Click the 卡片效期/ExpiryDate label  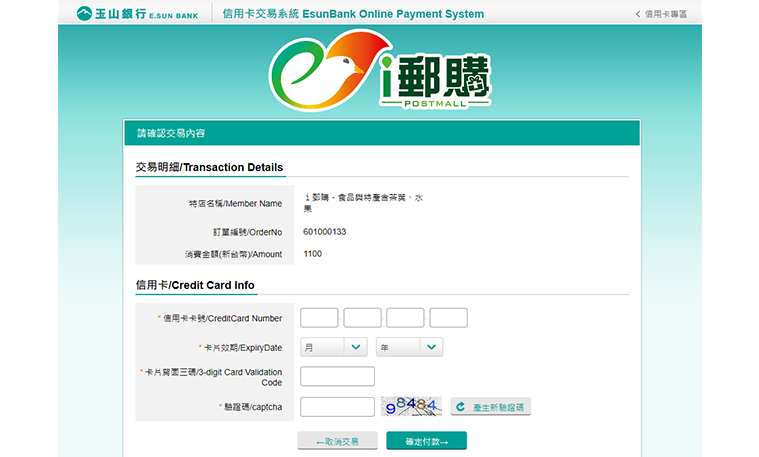[243, 348]
